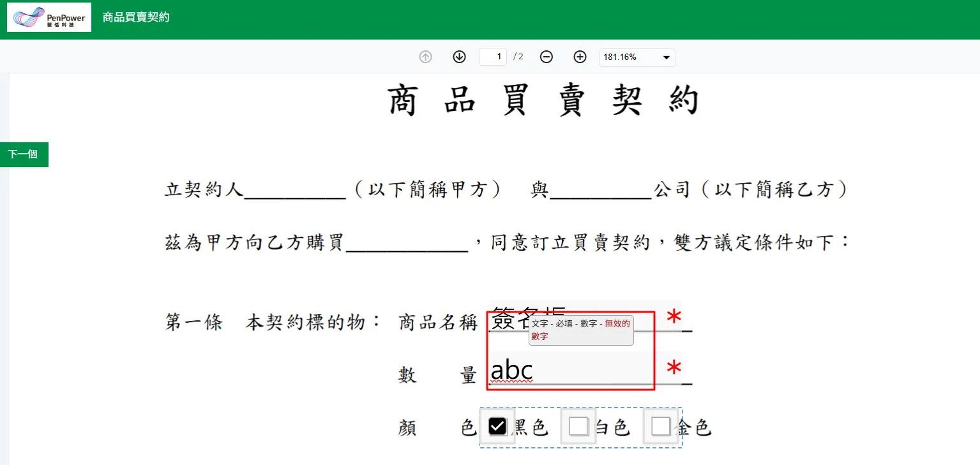The image size is (980, 465).
Task: Click the 無效的數字 validation tooltip
Action: pos(580,330)
